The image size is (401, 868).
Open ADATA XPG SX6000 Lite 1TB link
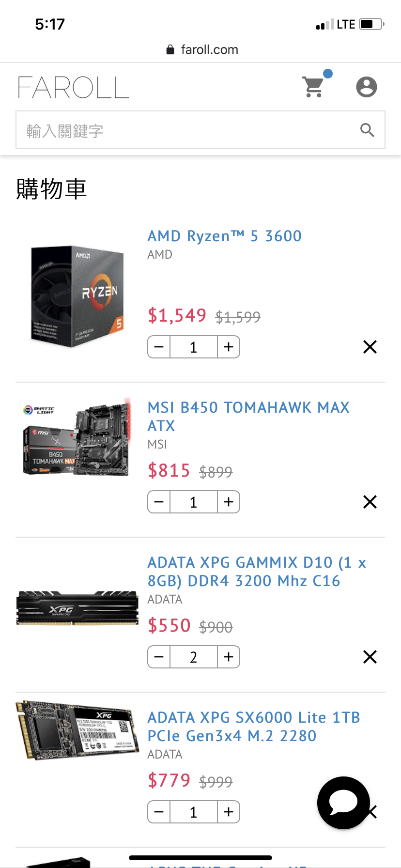tap(254, 727)
